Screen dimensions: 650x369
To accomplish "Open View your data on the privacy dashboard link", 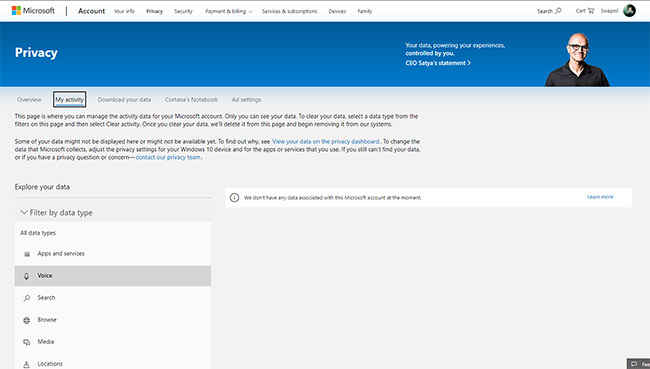I will [326, 141].
